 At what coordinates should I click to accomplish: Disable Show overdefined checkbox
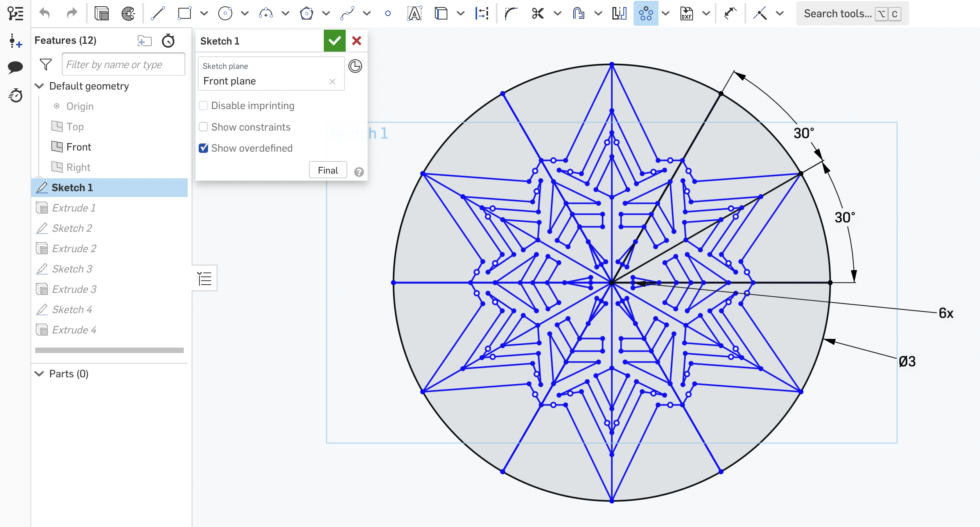[203, 148]
